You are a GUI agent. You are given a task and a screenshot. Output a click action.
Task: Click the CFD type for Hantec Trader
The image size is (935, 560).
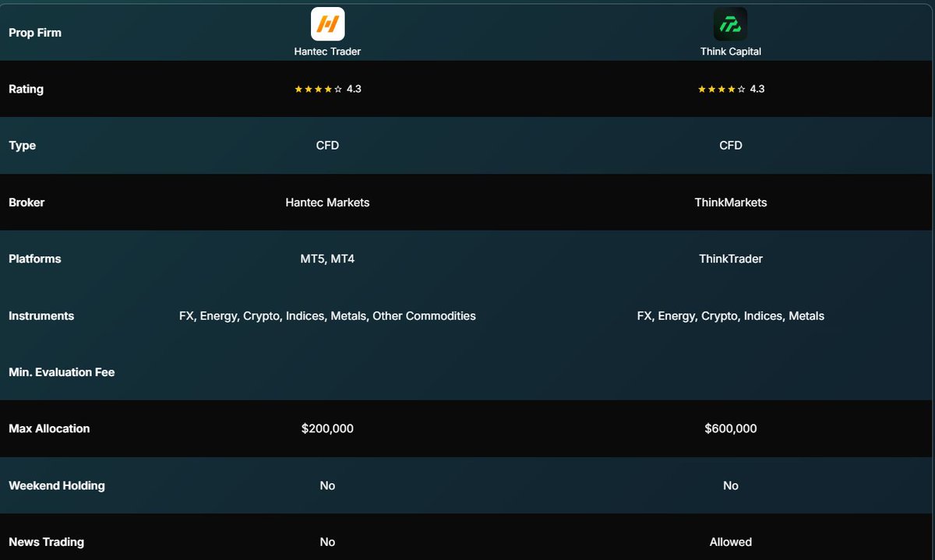[x=327, y=146]
